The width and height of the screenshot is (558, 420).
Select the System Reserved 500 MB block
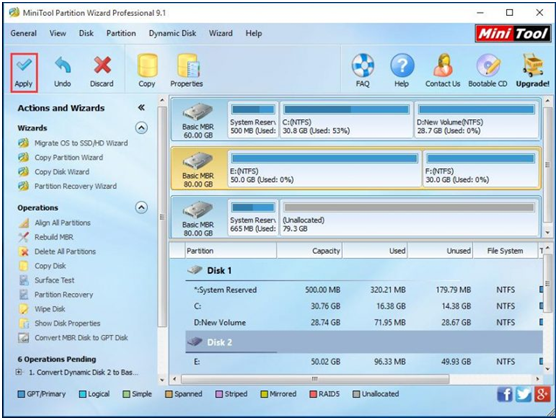click(253, 120)
